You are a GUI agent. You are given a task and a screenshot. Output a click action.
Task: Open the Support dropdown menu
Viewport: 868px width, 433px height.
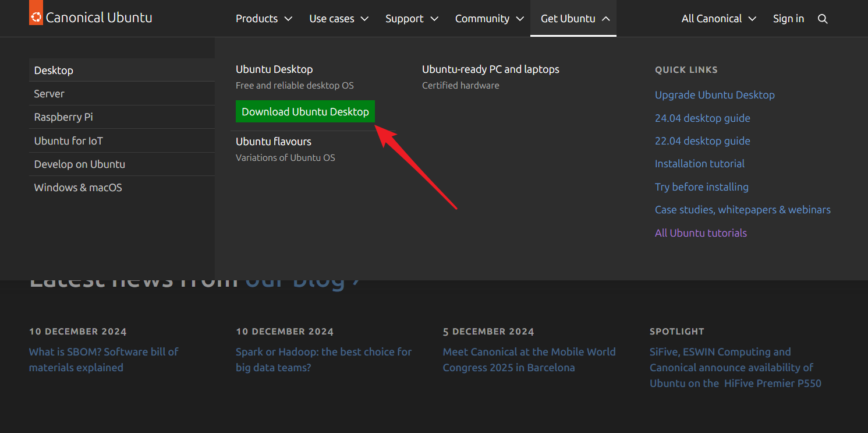pyautogui.click(x=412, y=19)
